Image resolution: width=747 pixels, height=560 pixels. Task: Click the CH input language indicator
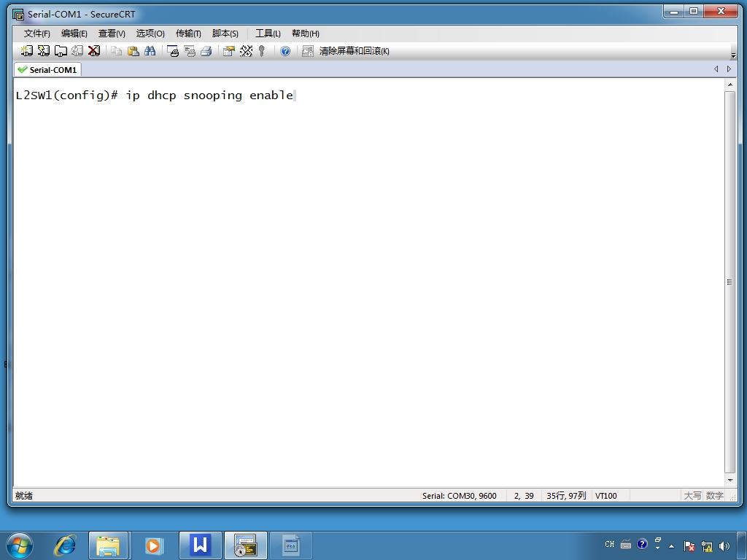610,544
